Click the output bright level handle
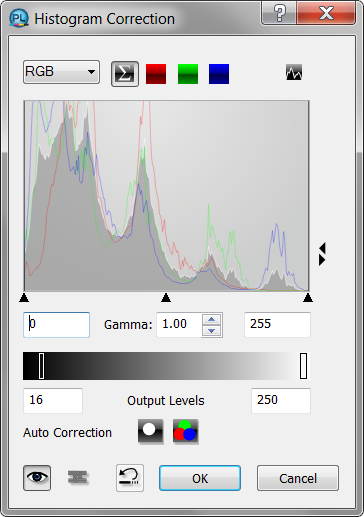This screenshot has width=364, height=517. pyautogui.click(x=303, y=366)
